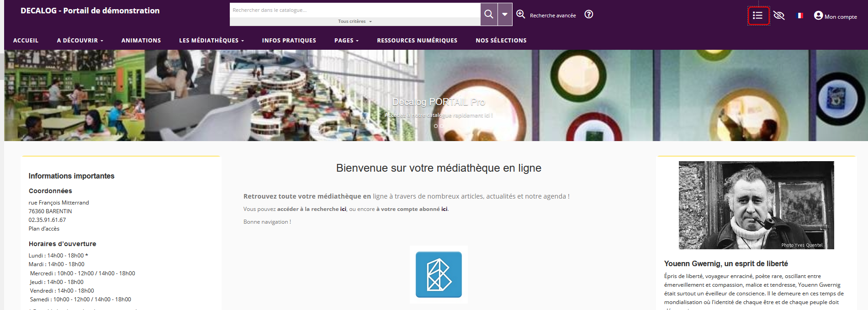Click the DECALOG - Portail de démonstration title
This screenshot has width=868, height=310.
pyautogui.click(x=90, y=11)
